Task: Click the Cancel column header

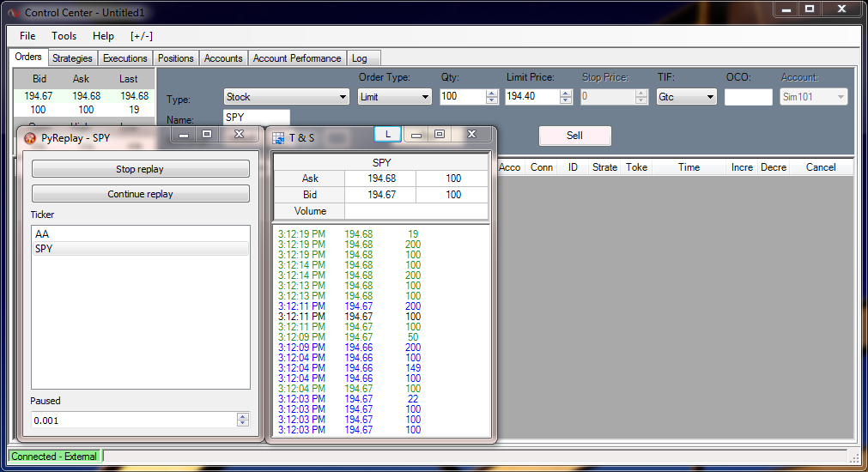Action: (x=821, y=167)
